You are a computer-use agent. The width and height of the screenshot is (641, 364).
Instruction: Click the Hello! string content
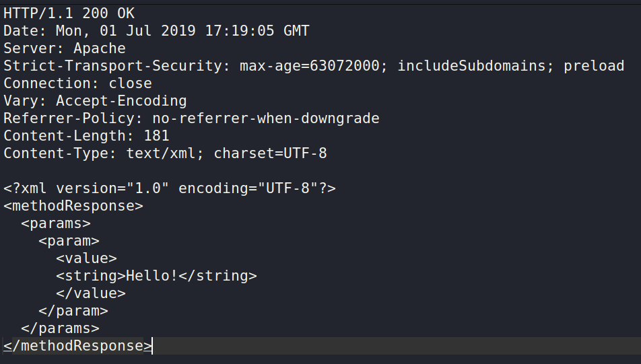pos(152,276)
